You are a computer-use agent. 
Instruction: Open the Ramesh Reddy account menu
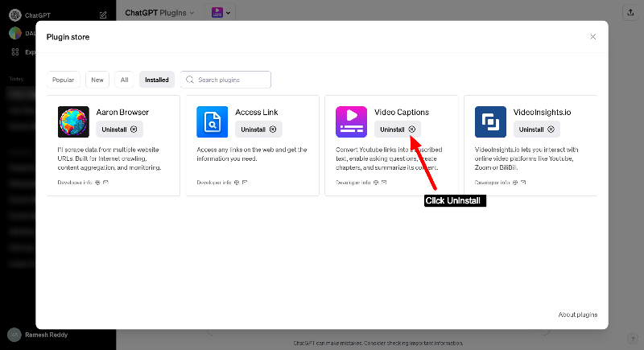[x=39, y=335]
